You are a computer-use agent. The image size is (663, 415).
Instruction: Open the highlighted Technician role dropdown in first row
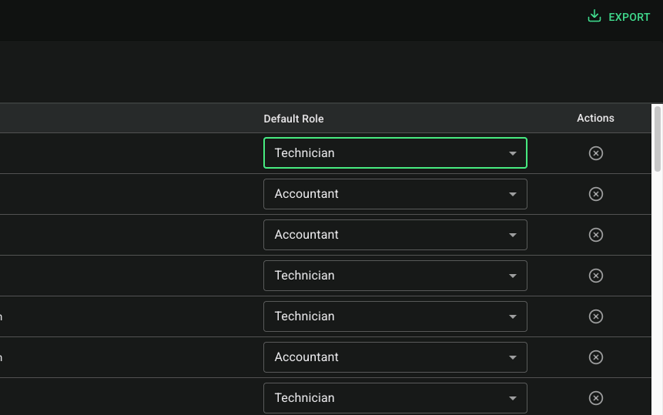point(395,153)
